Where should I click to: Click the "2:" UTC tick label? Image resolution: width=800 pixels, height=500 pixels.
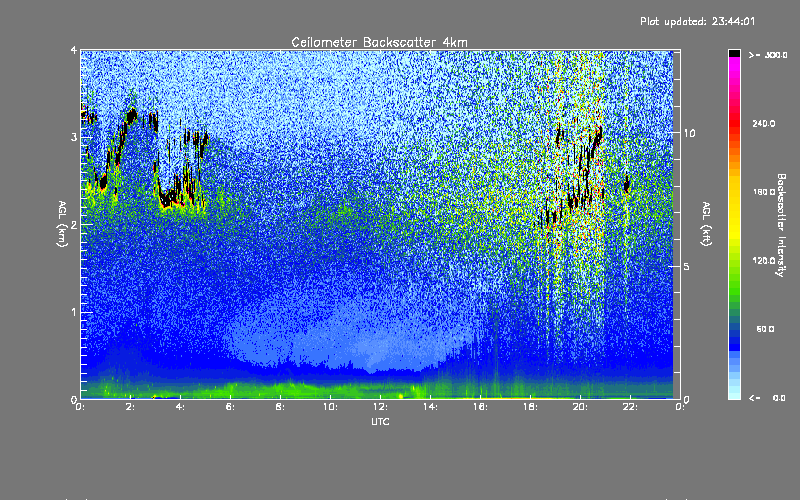(131, 407)
